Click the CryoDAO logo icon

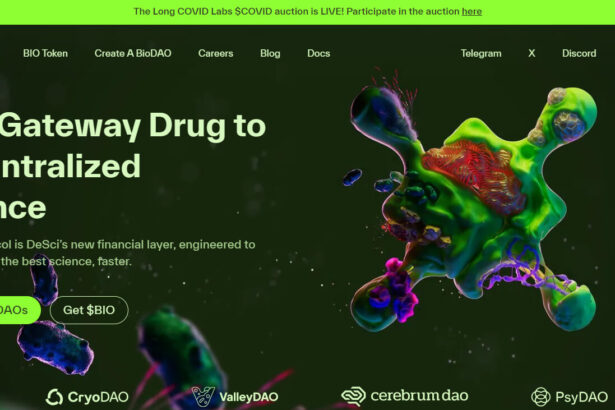54,397
